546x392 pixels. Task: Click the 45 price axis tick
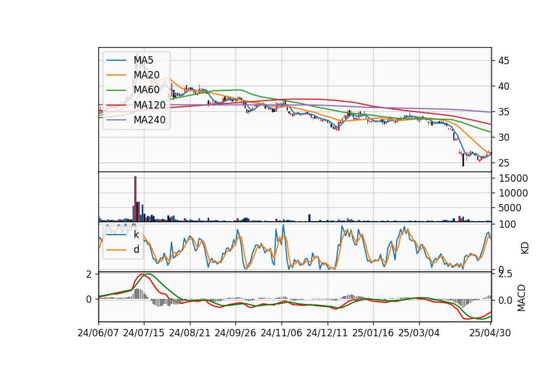point(503,61)
